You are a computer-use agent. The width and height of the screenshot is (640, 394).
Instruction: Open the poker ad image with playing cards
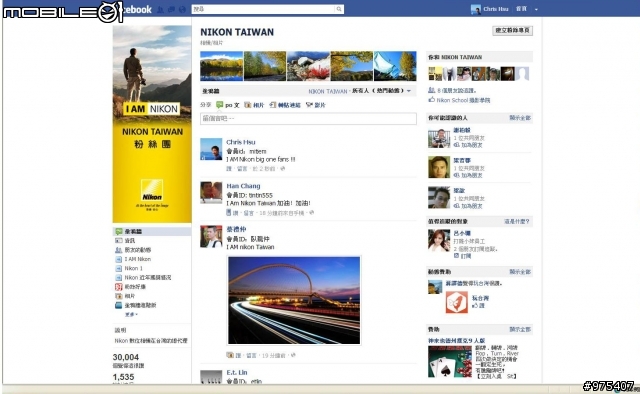(x=450, y=362)
